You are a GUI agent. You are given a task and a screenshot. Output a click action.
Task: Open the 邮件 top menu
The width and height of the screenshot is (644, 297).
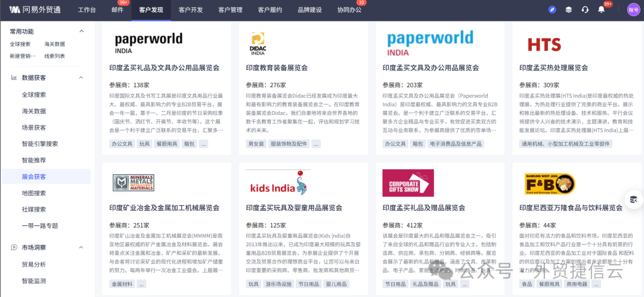tap(117, 10)
